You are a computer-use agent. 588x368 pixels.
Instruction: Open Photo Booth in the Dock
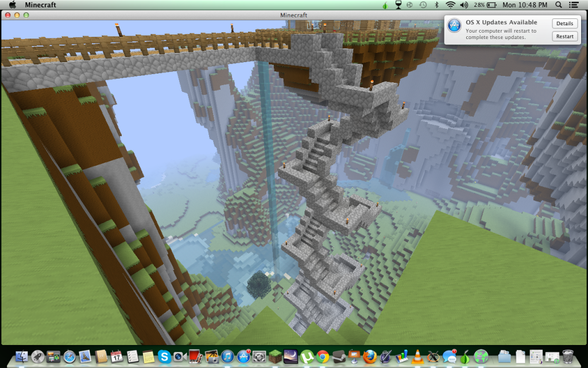click(x=196, y=356)
